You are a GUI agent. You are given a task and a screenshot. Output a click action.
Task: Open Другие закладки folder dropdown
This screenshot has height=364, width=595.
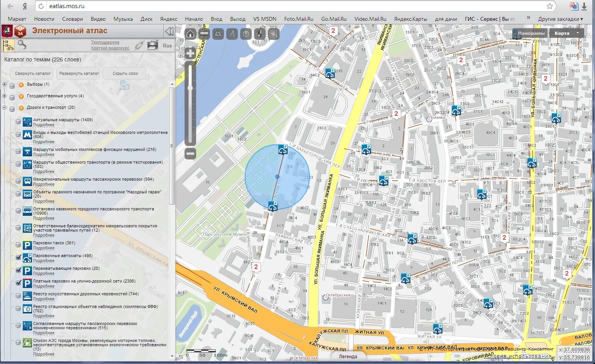(560, 19)
